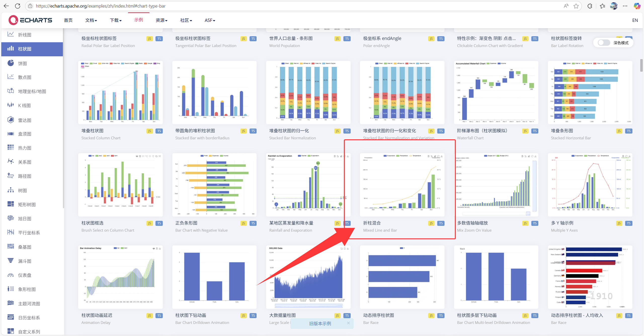The image size is (644, 336).
Task: Click the 饼图 pie chart icon
Action: [11, 63]
